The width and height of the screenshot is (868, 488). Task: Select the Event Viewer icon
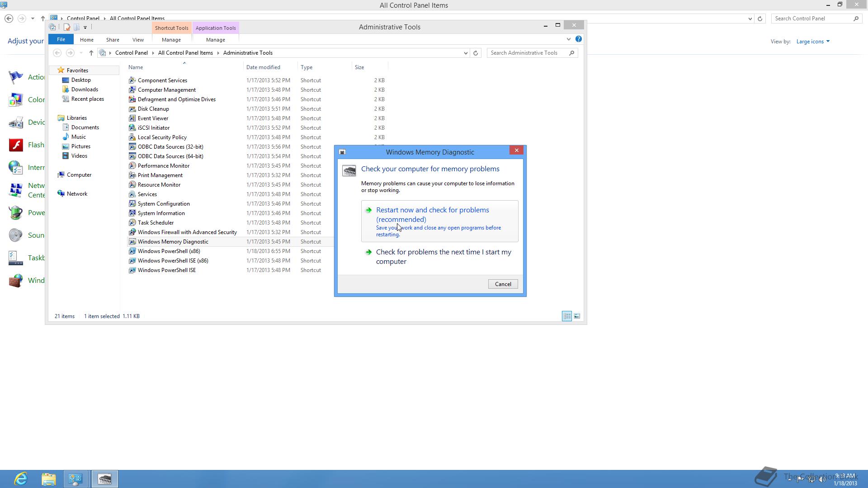pos(132,118)
